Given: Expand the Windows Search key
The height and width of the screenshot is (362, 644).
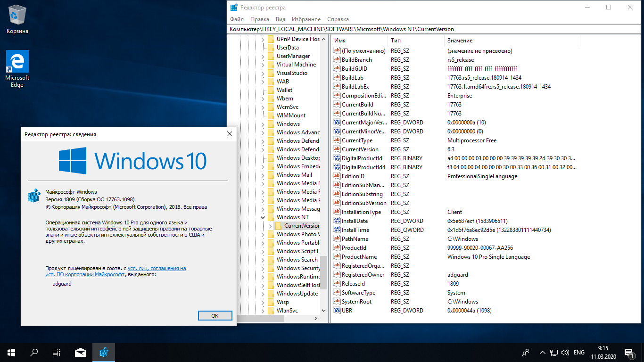Looking at the screenshot, I should point(263,260).
